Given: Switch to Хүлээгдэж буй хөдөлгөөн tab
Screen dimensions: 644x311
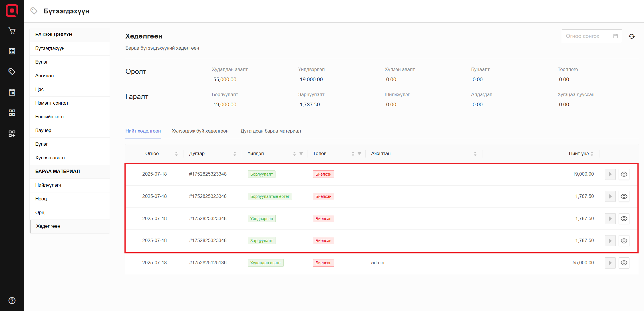Looking at the screenshot, I should tap(200, 131).
